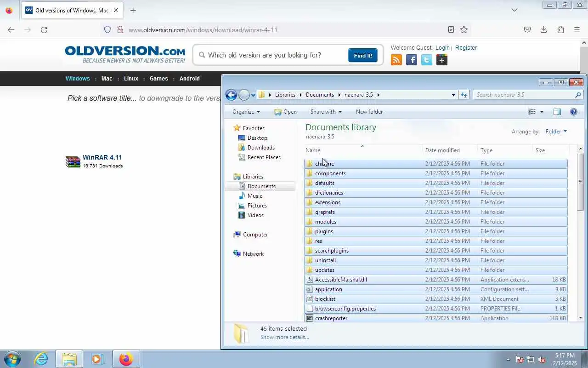This screenshot has width=588, height=368.
Task: Show the preview pane icon
Action: (557, 112)
